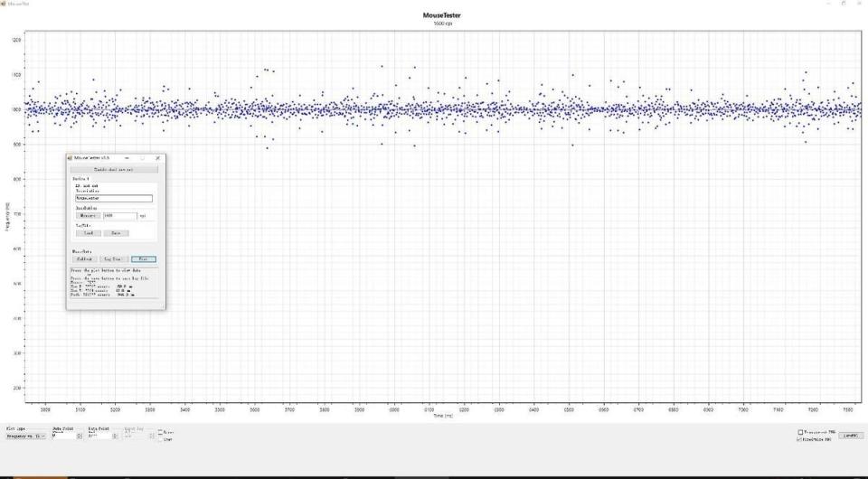Click the Data Point Start value field

(x=63, y=436)
